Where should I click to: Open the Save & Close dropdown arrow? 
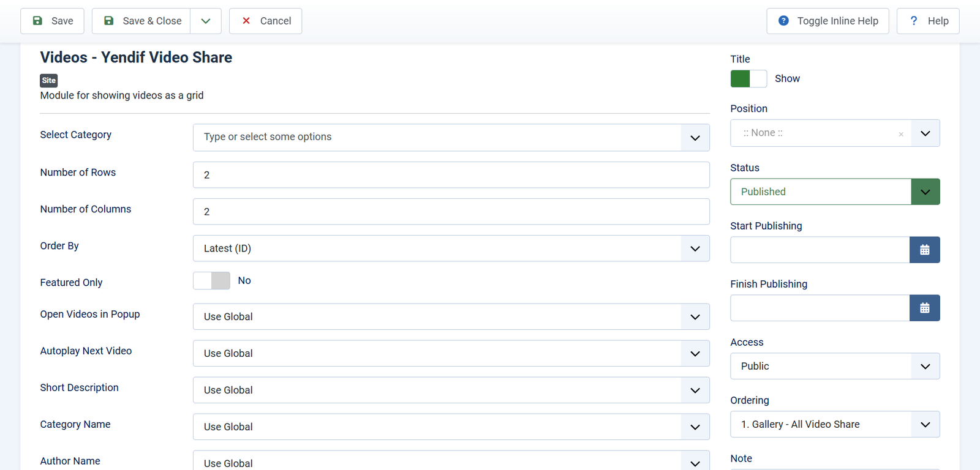[x=206, y=21]
